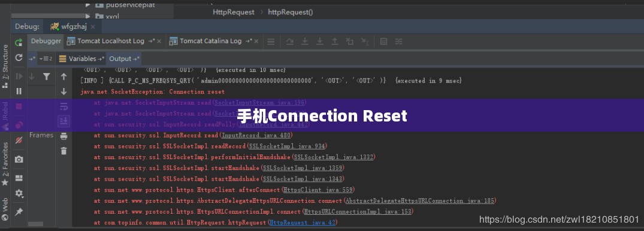Open InputRecord.java:480 link
Image resolution: width=644 pixels, height=231 pixels.
[256, 135]
